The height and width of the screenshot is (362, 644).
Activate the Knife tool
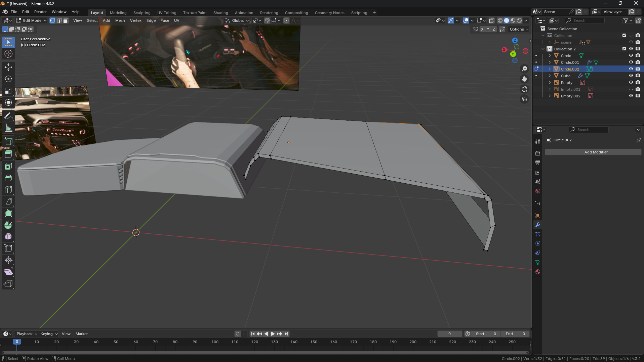8,201
